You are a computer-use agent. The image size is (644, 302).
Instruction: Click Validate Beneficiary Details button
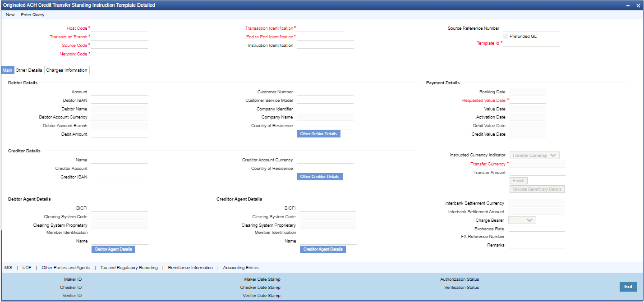[537, 189]
